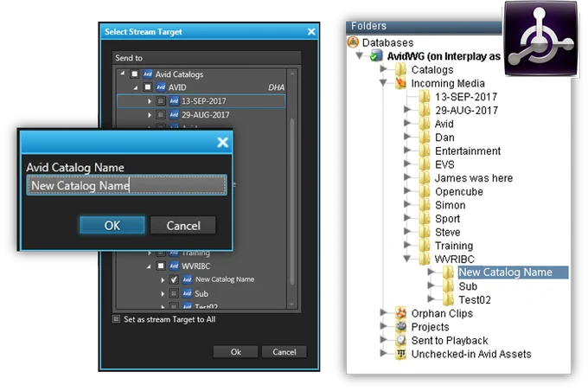Expand 13-SEP-2017 in Select Stream Target
Viewport: 588px width, 391px height.
click(x=150, y=101)
